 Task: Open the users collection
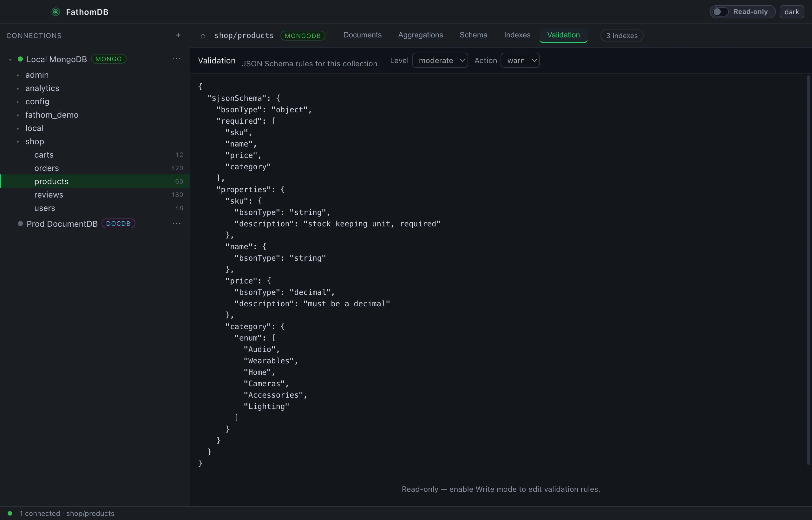point(95,208)
